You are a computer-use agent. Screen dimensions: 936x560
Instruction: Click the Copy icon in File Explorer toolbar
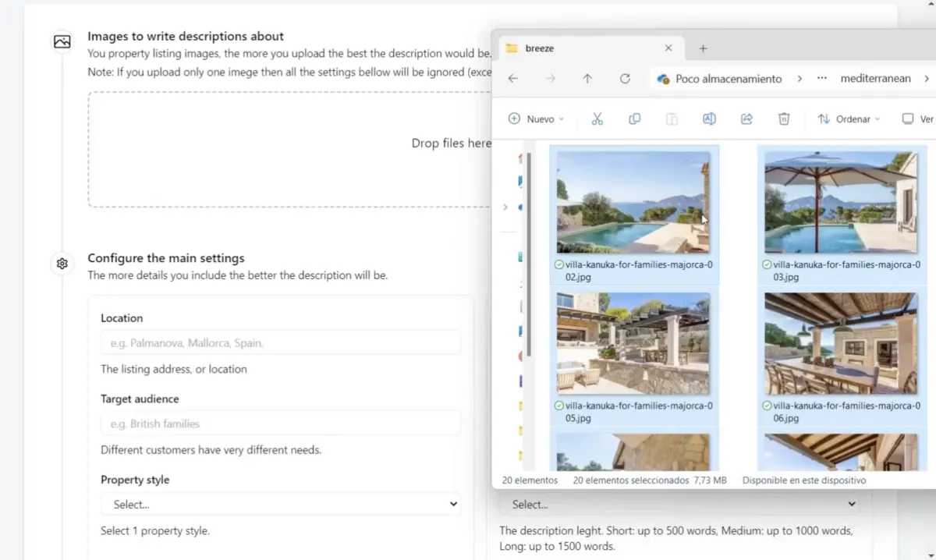635,119
